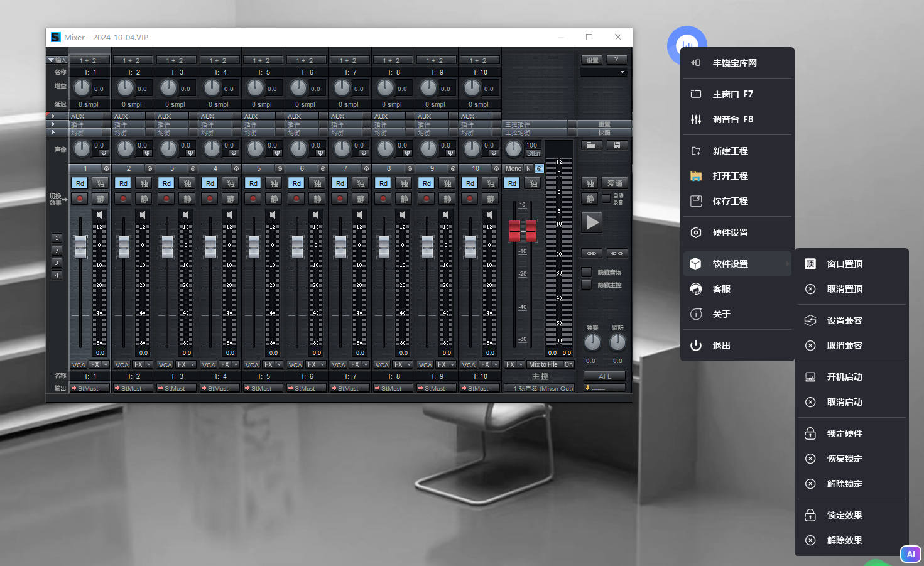Screen dimensions: 924x566
Task: Enable the 隐藏主控 hide master checkbox
Action: point(587,285)
